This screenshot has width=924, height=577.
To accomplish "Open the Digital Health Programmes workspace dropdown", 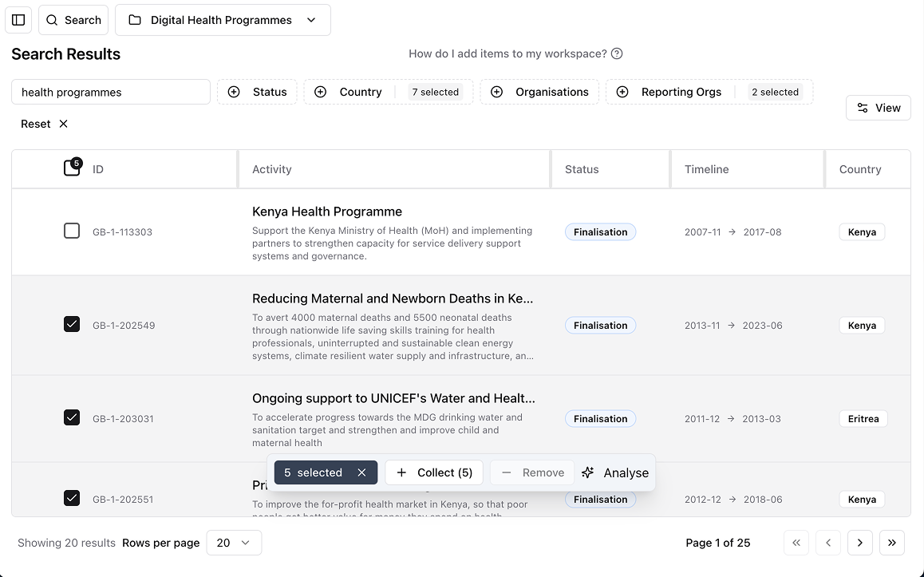I will click(x=223, y=20).
